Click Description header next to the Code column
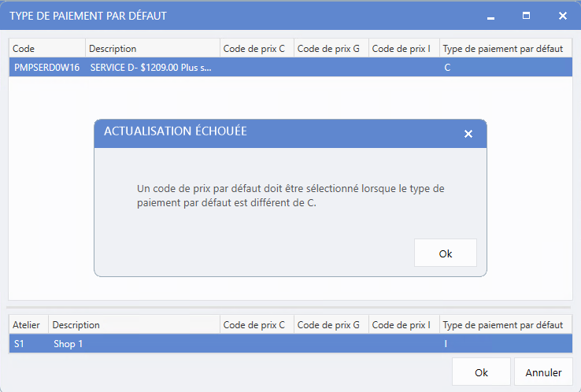 click(152, 49)
